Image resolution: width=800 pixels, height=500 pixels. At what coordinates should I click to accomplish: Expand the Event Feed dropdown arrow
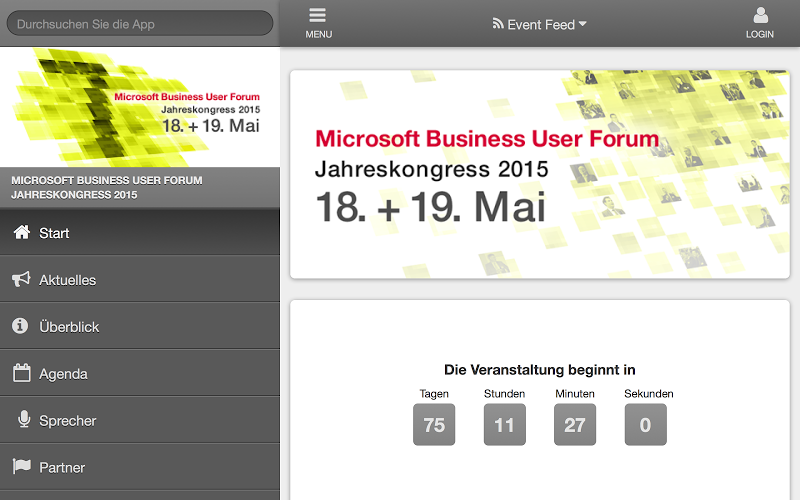coord(583,24)
